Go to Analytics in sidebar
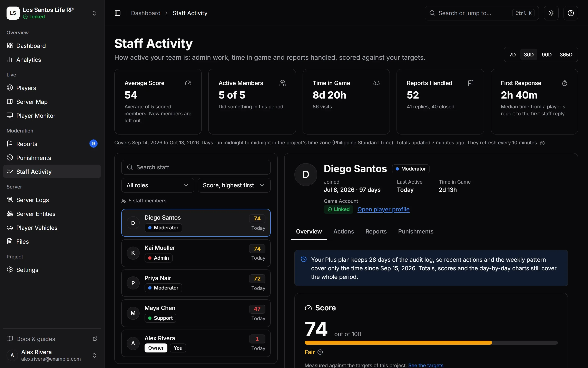588x368 pixels. pos(52,60)
